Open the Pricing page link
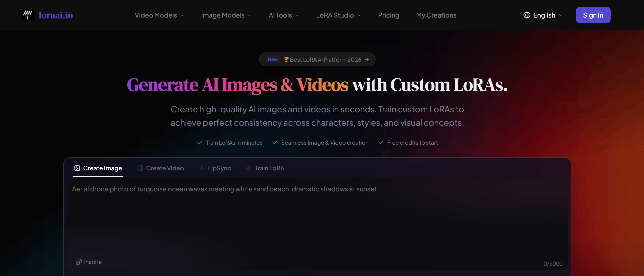 pyautogui.click(x=389, y=15)
